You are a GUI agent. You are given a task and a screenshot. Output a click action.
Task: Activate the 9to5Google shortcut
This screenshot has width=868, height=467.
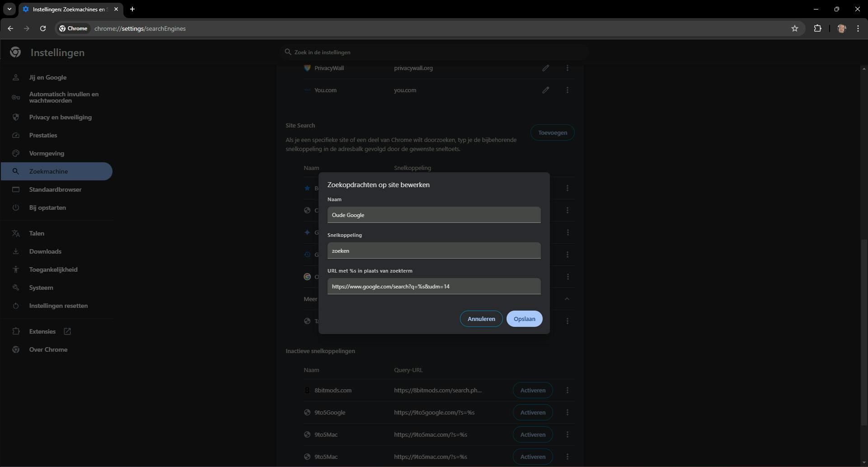coord(533,412)
